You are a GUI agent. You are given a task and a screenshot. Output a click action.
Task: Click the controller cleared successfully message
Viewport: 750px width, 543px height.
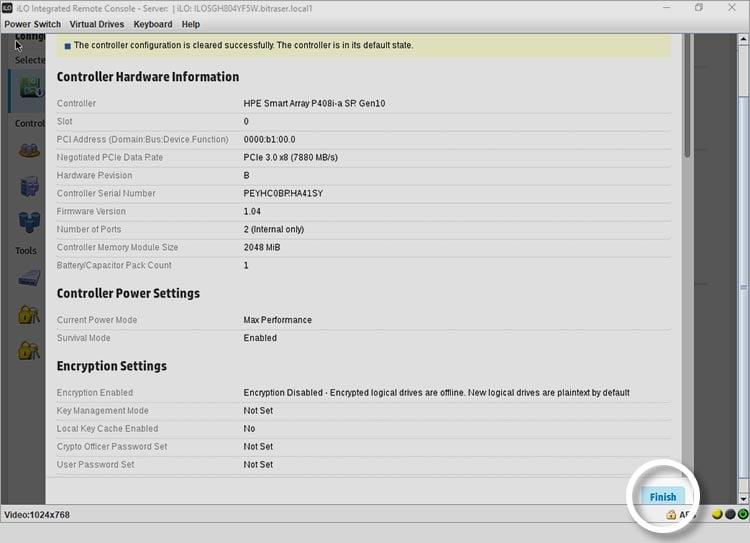click(x=243, y=45)
